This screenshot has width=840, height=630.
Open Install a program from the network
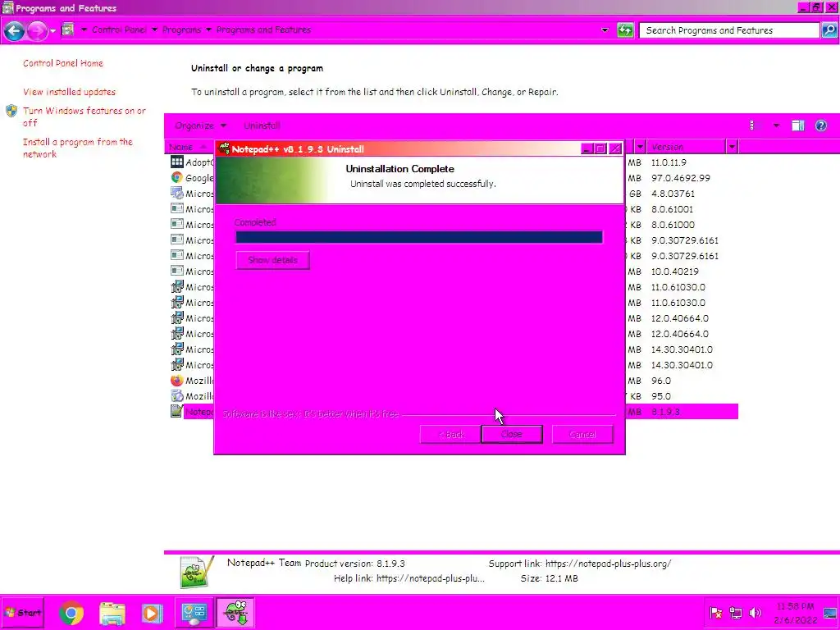coord(78,148)
